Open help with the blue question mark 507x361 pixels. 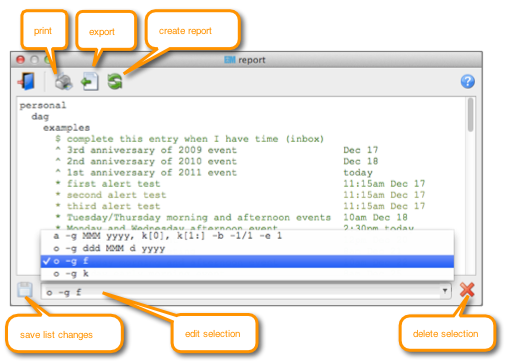point(468,81)
